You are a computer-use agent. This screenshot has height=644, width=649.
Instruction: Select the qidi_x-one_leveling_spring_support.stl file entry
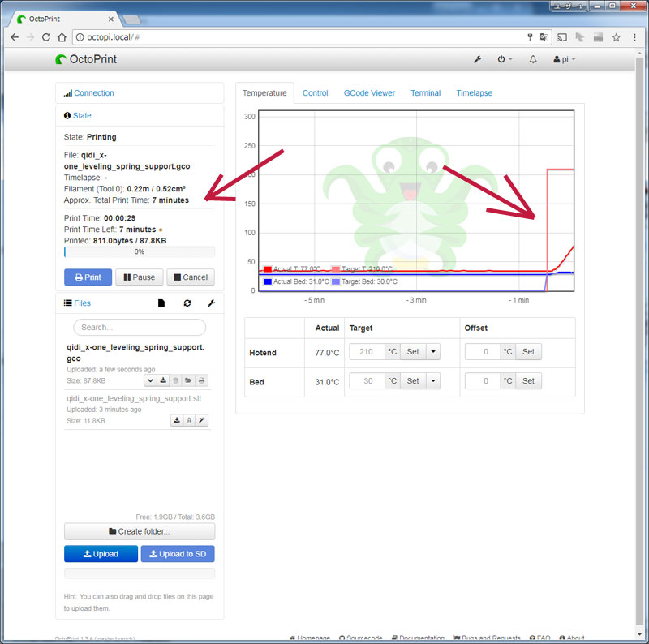pyautogui.click(x=134, y=398)
